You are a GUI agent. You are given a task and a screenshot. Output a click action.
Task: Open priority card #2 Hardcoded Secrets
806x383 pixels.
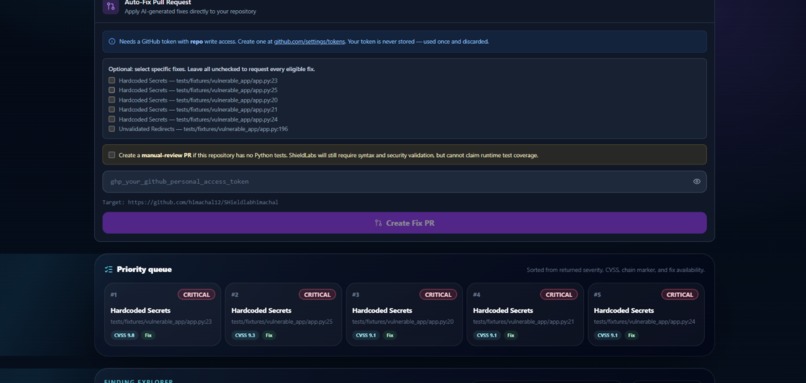click(x=283, y=314)
